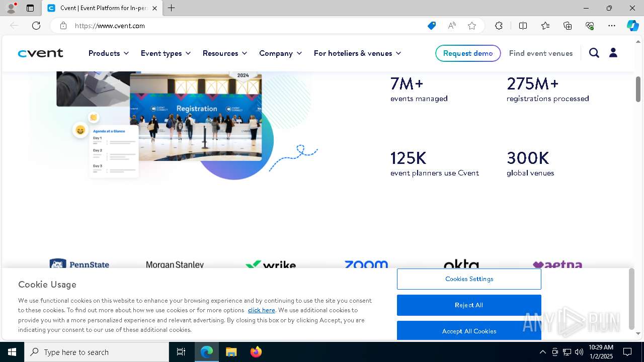Click the taskbar clock and date
This screenshot has width=644, height=362.
tap(601, 352)
